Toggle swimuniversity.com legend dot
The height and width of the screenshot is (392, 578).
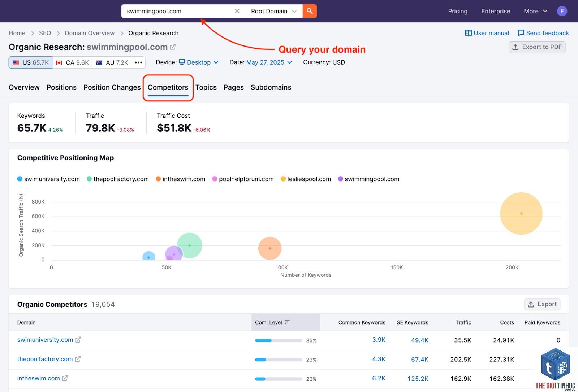click(20, 179)
